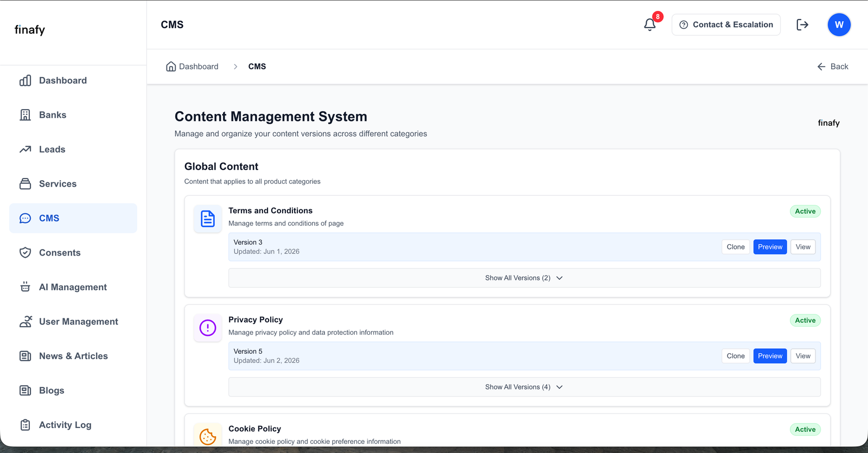Click the Leads trending arrow icon
The height and width of the screenshot is (453, 868).
(x=25, y=149)
